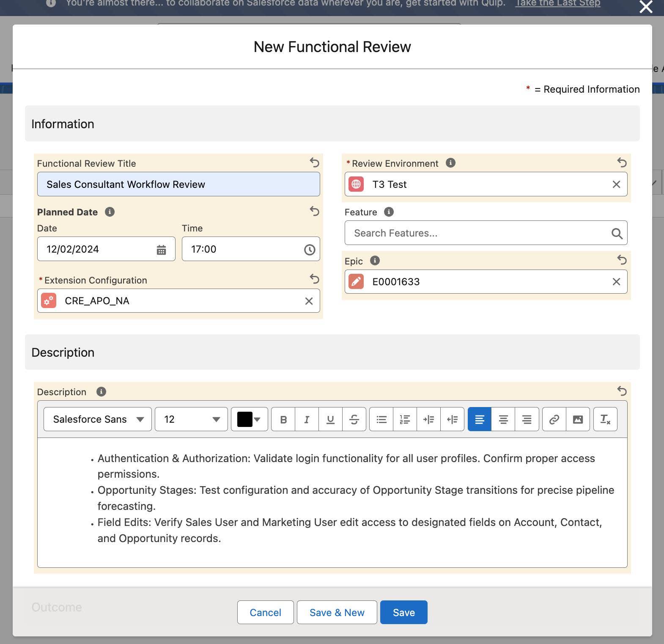Undo changes to Epic field
Screen dimensions: 664x644
point(622,260)
